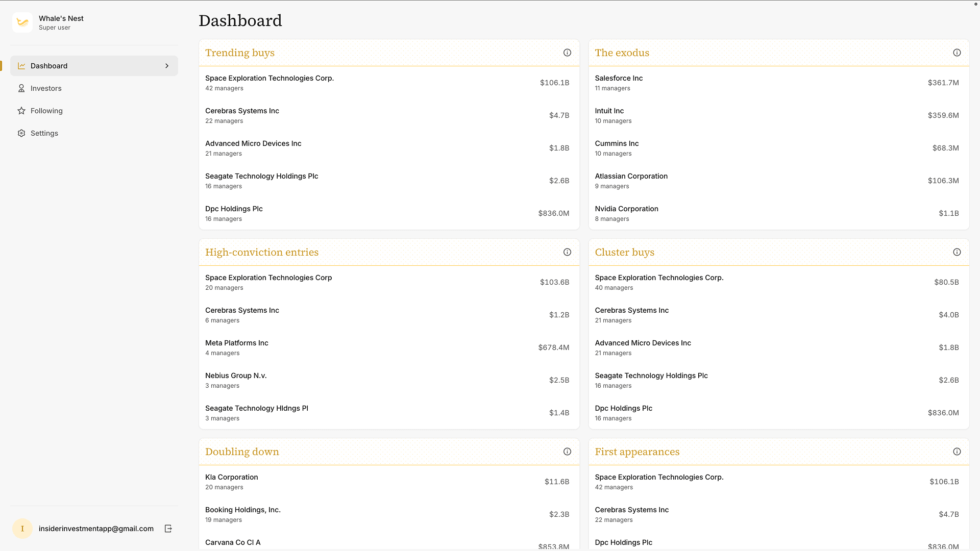Open Meta Platforms Inc row
980x551 pixels.
pyautogui.click(x=389, y=347)
